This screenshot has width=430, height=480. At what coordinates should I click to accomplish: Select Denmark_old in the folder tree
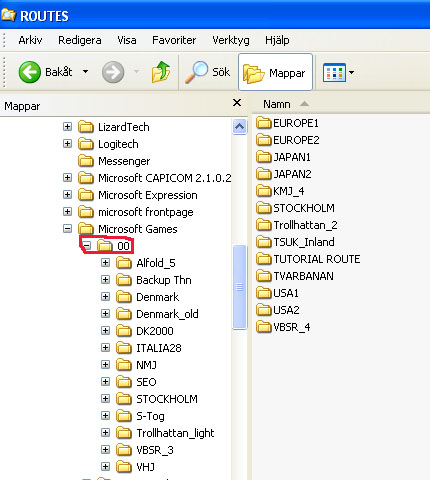click(x=167, y=314)
